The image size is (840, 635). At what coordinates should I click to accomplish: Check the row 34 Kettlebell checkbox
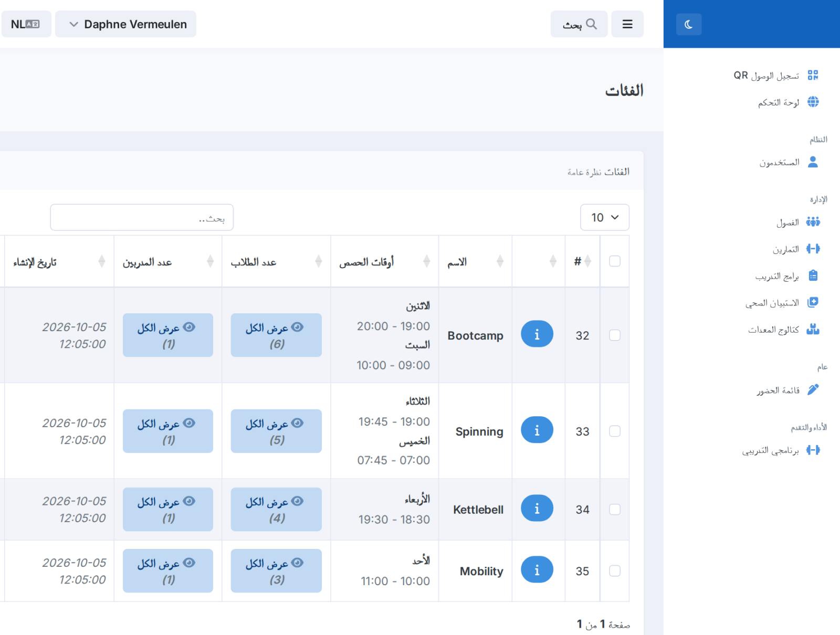615,509
